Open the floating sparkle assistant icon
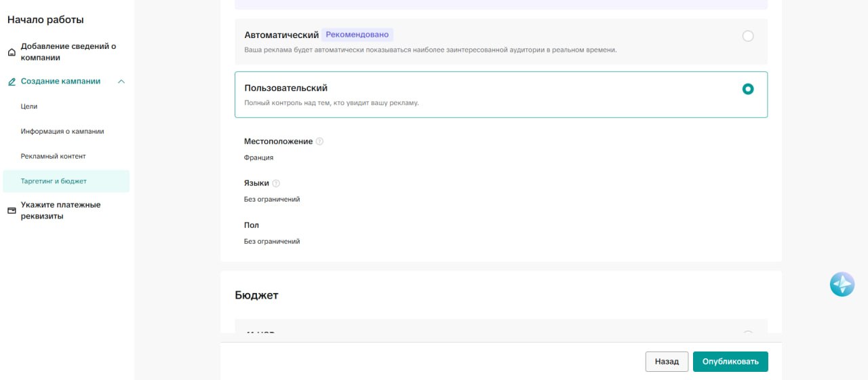 pyautogui.click(x=842, y=284)
